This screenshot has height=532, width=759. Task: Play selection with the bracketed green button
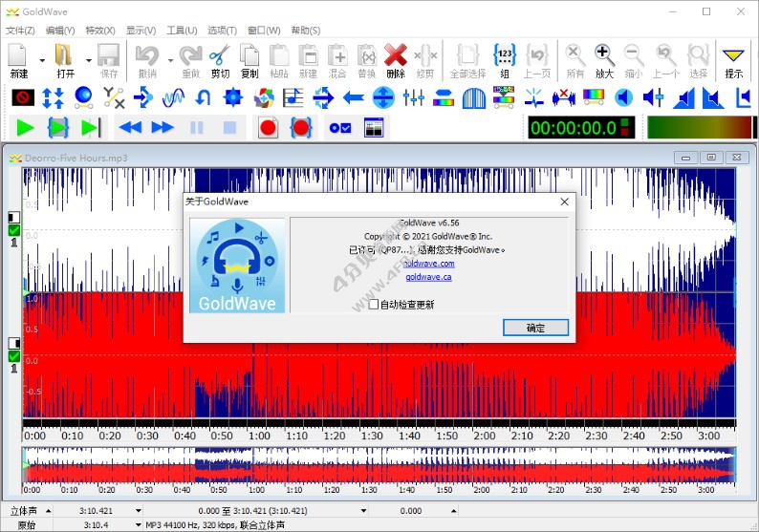(57, 128)
